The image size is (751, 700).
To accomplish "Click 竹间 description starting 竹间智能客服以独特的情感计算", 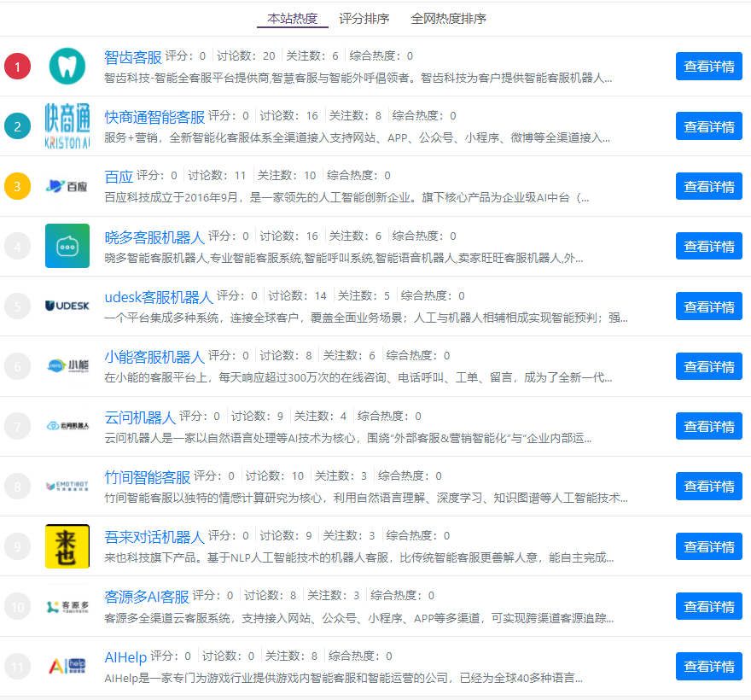I will coord(366,499).
